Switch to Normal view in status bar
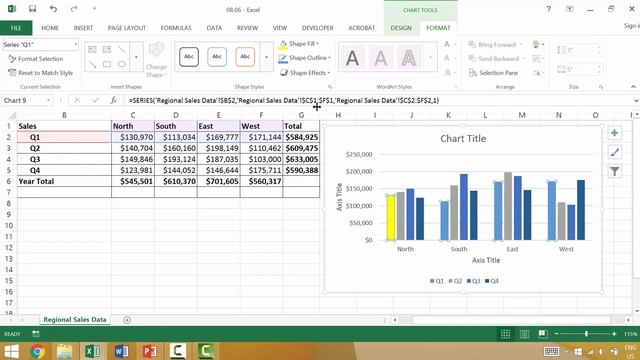 (x=505, y=334)
